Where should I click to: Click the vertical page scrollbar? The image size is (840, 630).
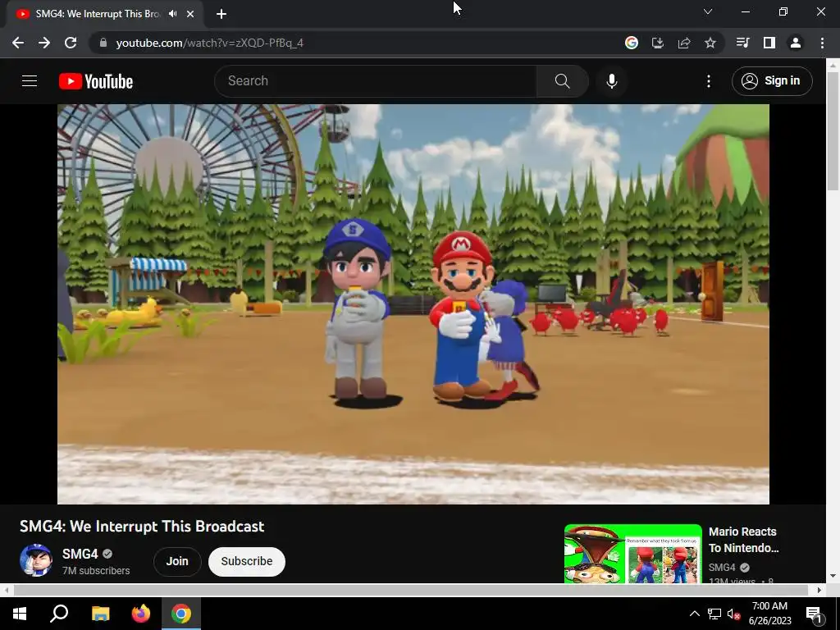(833, 131)
